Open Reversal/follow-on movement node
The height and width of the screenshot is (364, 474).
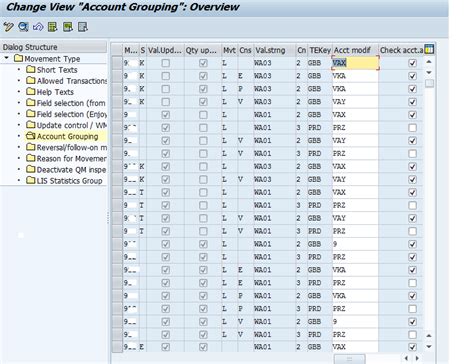[x=72, y=147]
